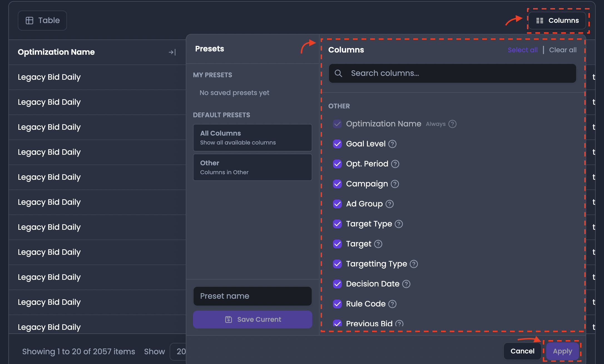
Task: Click the Clear all link
Action: pyautogui.click(x=563, y=50)
